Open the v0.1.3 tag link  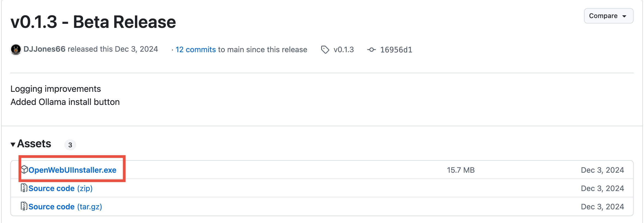344,49
